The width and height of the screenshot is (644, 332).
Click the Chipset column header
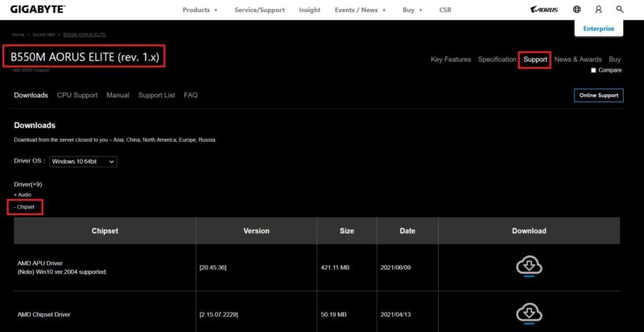pyautogui.click(x=105, y=231)
